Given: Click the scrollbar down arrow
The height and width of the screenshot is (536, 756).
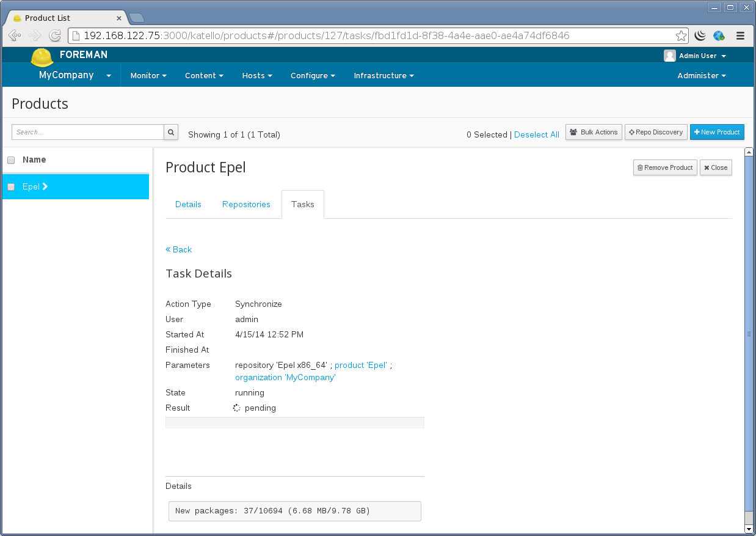Looking at the screenshot, I should 749,529.
